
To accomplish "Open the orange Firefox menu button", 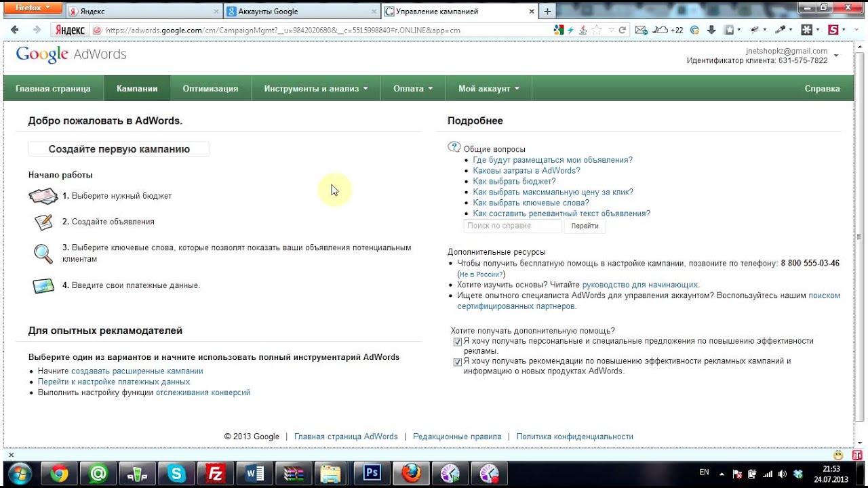I will [33, 8].
